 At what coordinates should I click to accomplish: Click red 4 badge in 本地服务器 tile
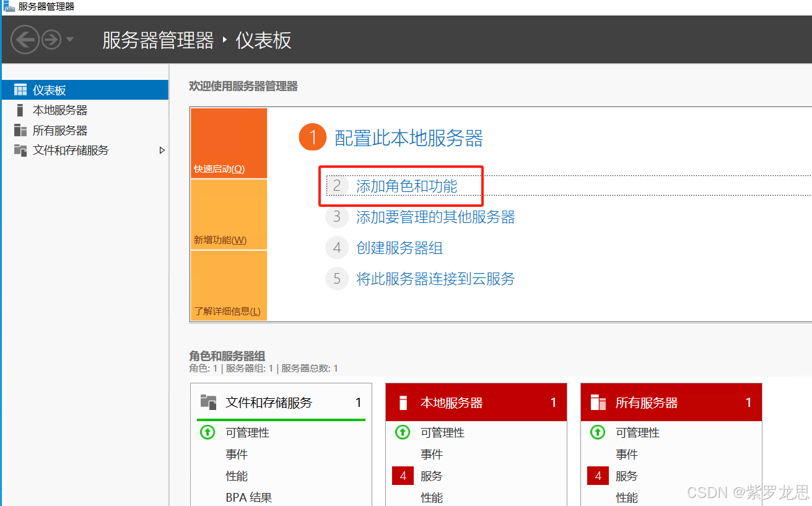pyautogui.click(x=403, y=476)
